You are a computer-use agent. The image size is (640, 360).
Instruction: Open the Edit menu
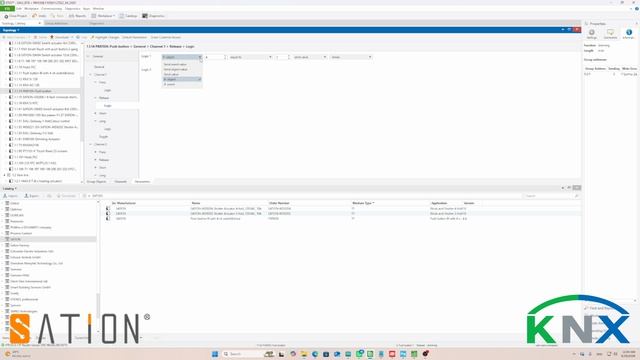tap(19, 9)
